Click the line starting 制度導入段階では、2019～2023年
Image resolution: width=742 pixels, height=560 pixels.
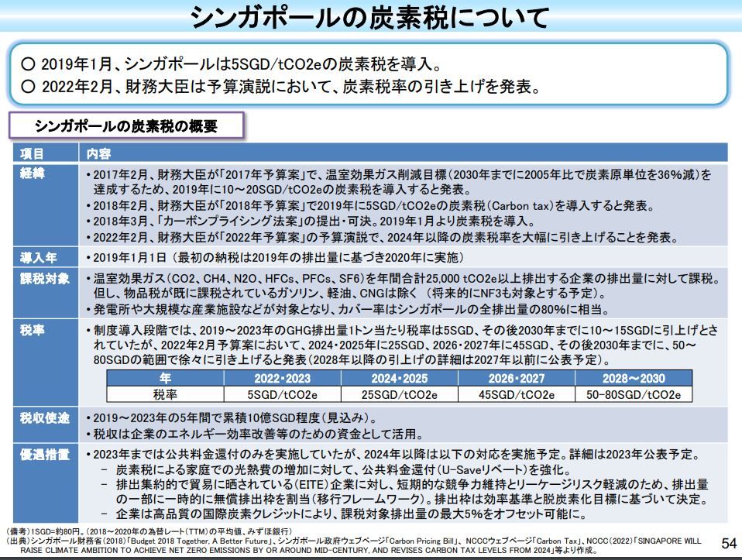click(402, 330)
